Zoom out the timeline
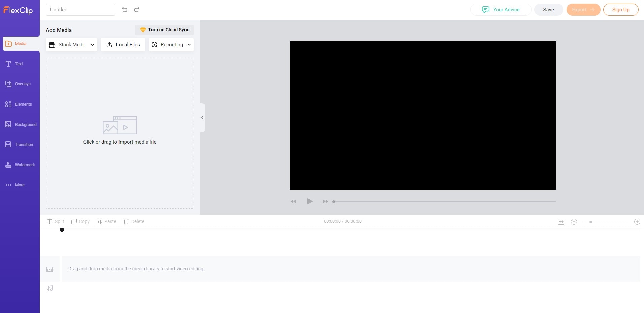The height and width of the screenshot is (313, 644). [574, 222]
